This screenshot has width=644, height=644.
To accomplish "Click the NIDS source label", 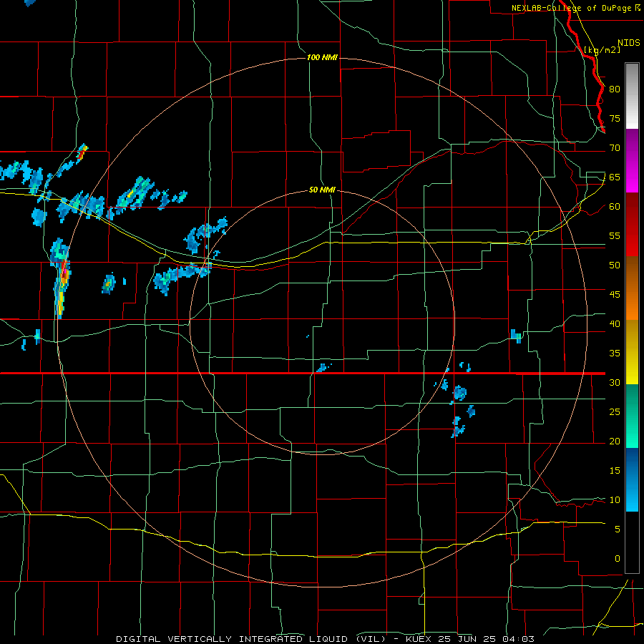I will [629, 43].
